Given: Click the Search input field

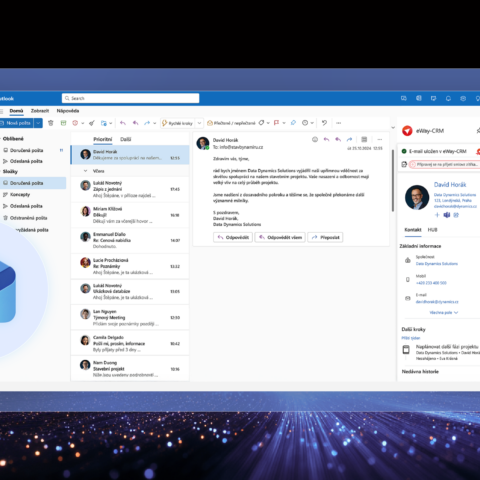Looking at the screenshot, I should click(131, 98).
